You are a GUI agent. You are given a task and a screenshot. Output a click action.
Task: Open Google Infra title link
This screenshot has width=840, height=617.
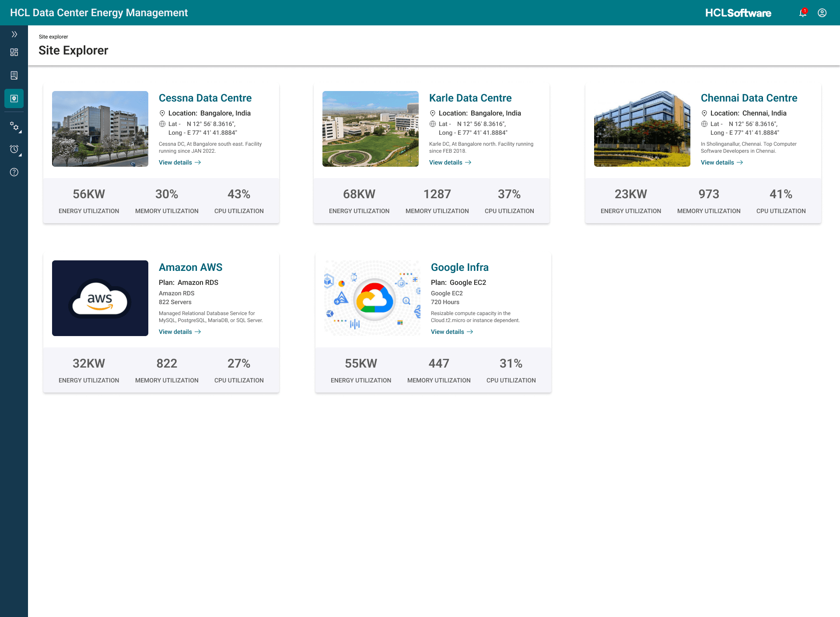(460, 267)
